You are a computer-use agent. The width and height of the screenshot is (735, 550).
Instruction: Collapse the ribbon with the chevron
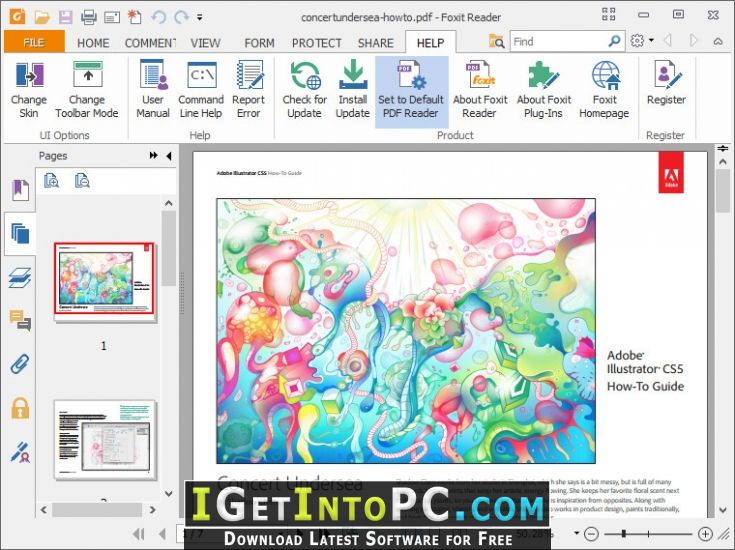click(718, 41)
